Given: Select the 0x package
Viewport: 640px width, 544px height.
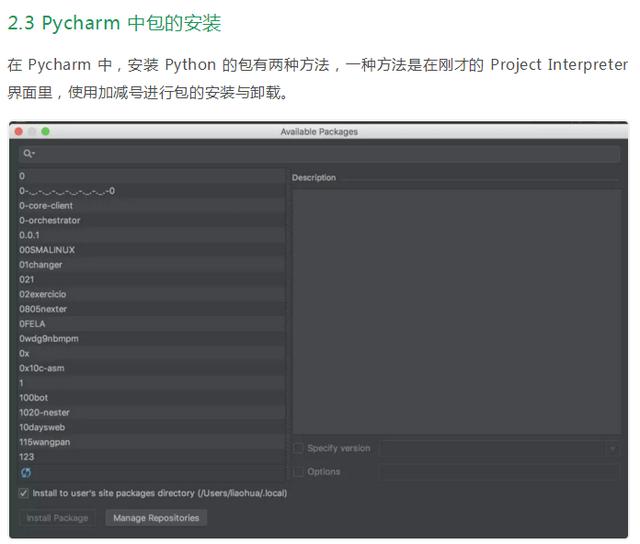Looking at the screenshot, I should pos(152,353).
